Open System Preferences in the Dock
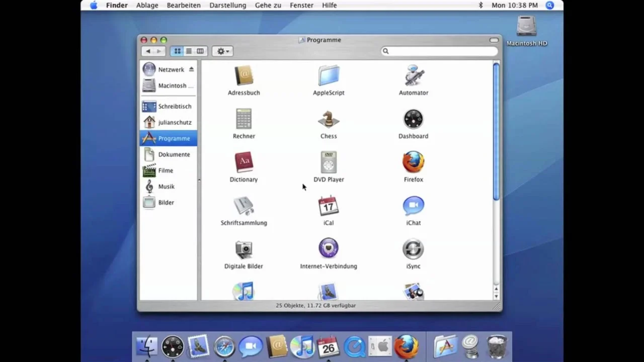 (380, 346)
